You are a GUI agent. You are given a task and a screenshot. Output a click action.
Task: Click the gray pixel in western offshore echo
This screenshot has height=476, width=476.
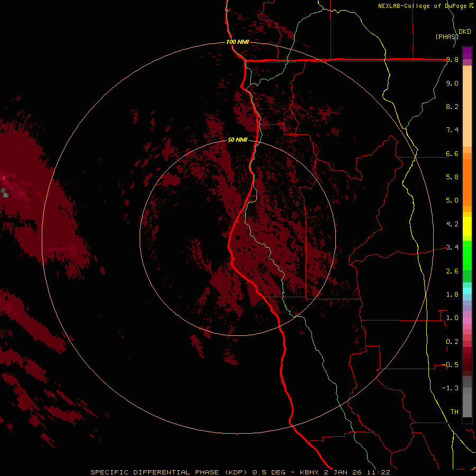[x=5, y=193]
